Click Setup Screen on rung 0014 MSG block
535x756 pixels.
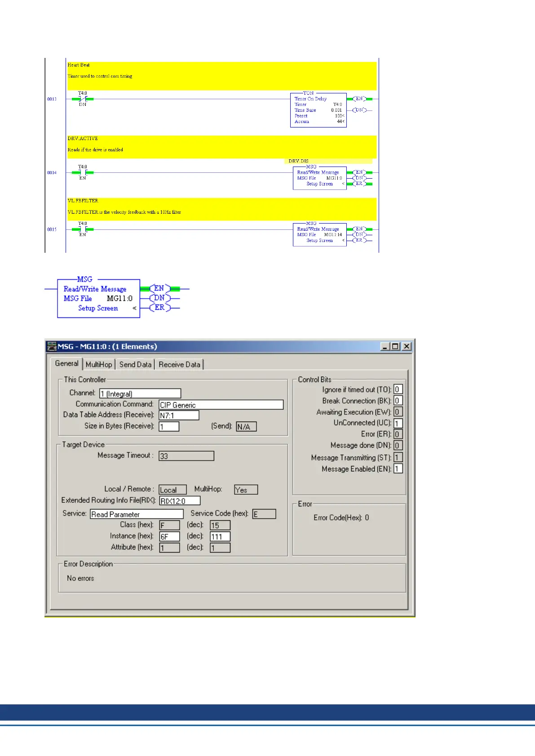coord(320,184)
